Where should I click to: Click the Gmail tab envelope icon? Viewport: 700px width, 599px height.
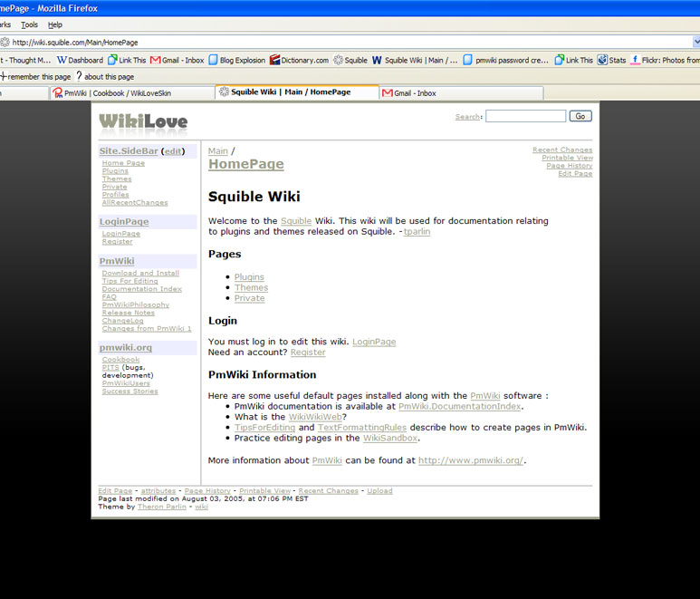[388, 93]
